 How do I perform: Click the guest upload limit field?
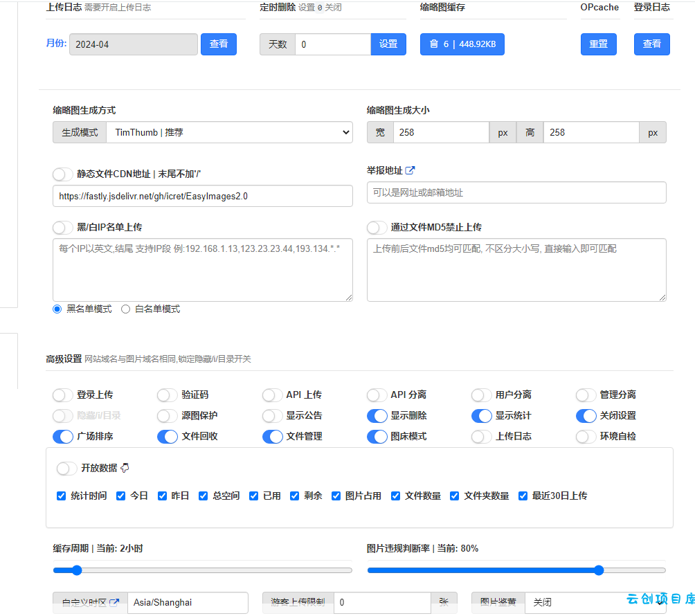382,602
